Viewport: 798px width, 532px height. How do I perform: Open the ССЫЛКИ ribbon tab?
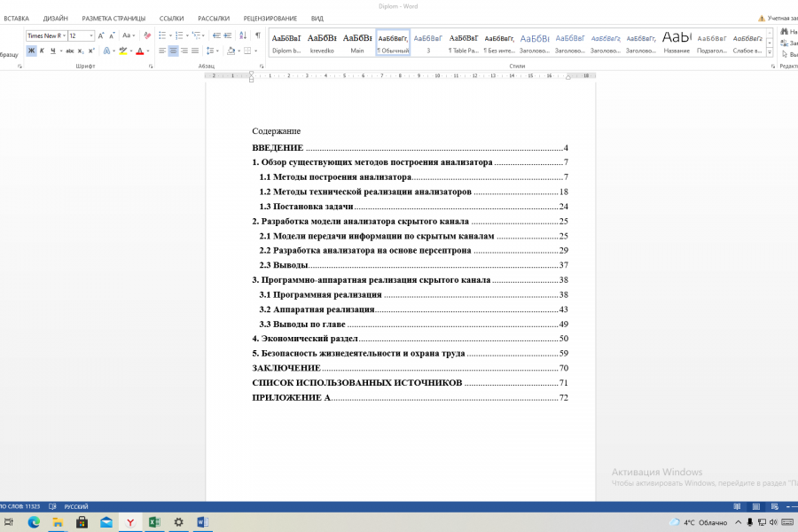pos(171,19)
